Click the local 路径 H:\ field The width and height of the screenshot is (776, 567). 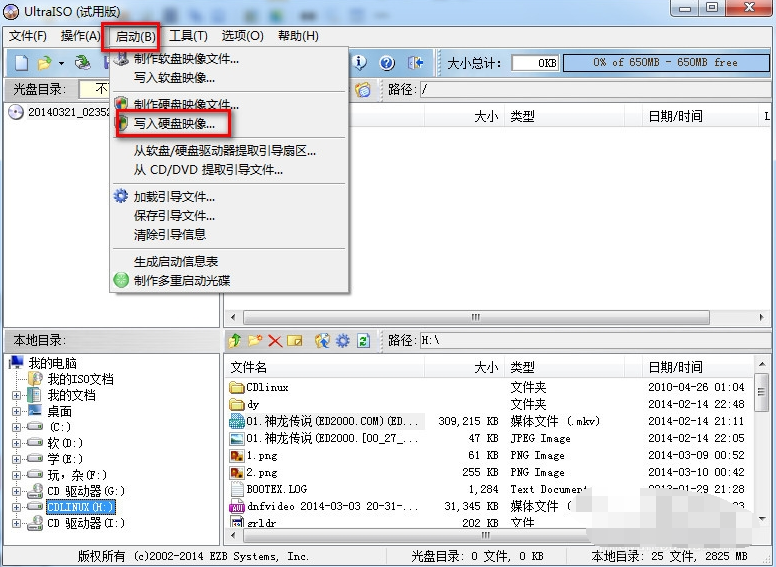click(595, 340)
